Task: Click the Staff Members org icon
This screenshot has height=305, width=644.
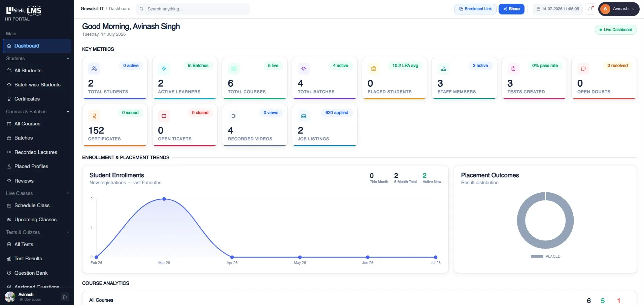Action: (x=444, y=69)
